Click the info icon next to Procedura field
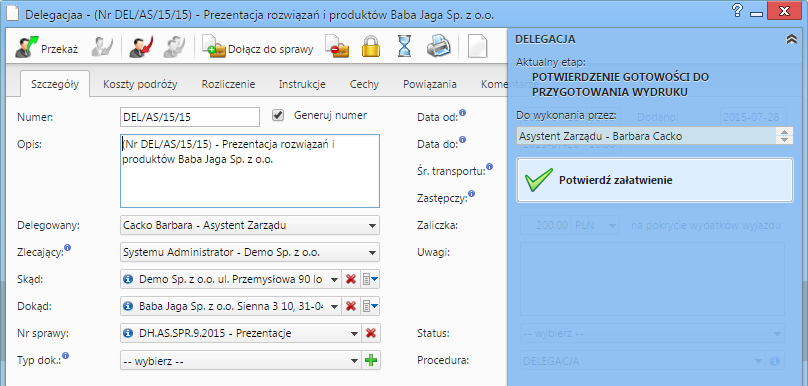 point(774,361)
